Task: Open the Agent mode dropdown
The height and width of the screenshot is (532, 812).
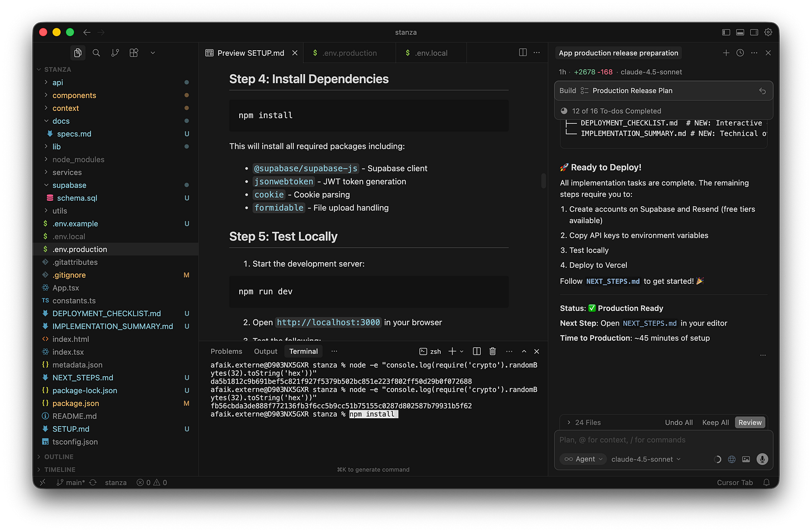Action: (x=582, y=459)
